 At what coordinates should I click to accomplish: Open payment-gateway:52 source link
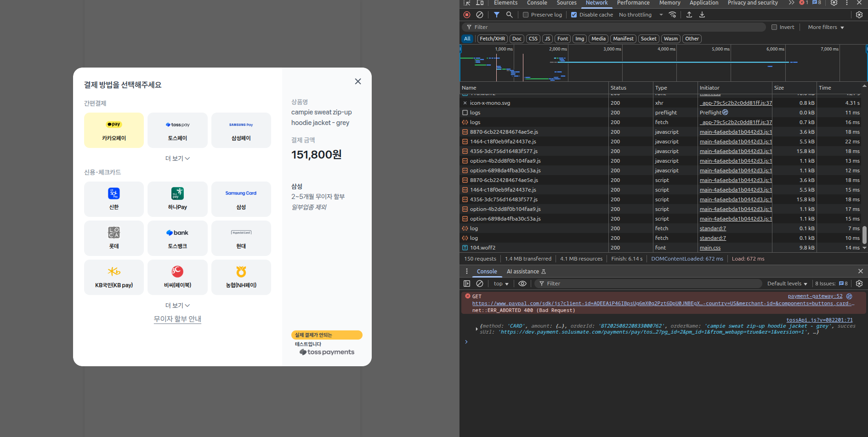tap(815, 296)
